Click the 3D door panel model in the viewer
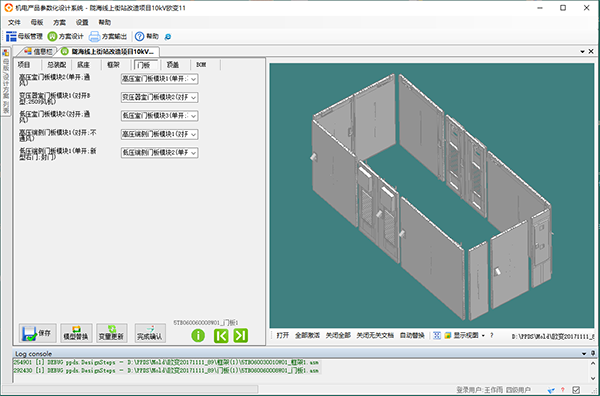This screenshot has height=396, width=600. (x=432, y=196)
